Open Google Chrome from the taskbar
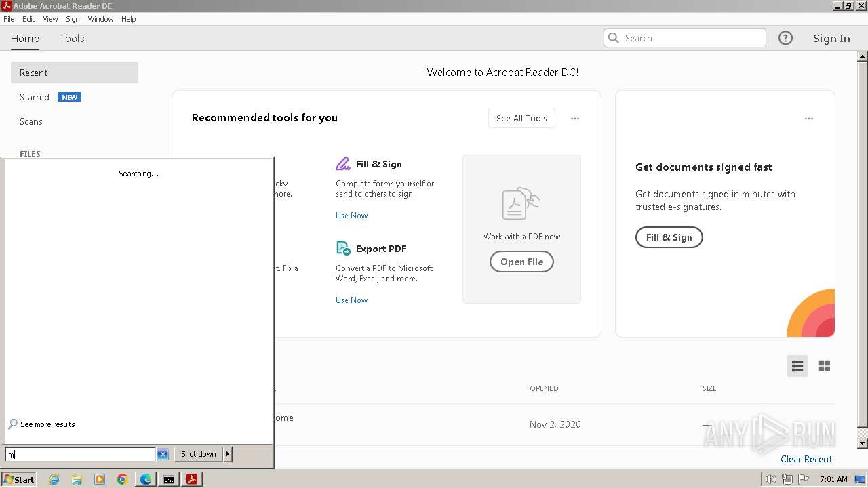The image size is (868, 488). tap(123, 479)
